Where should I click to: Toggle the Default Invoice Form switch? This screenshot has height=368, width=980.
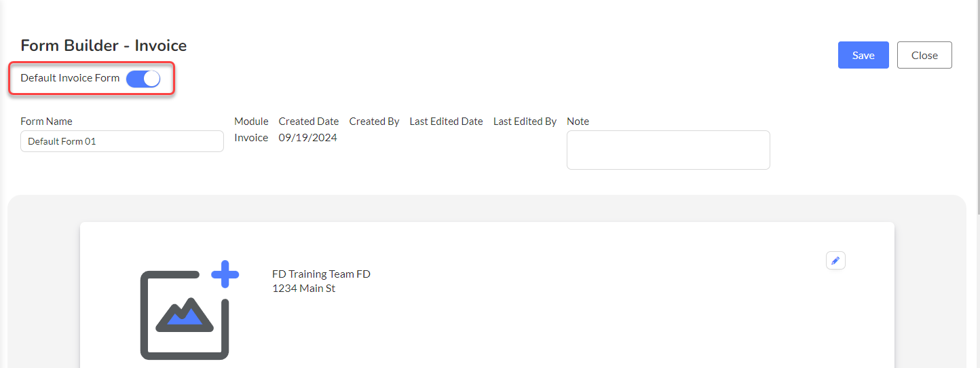(x=143, y=79)
